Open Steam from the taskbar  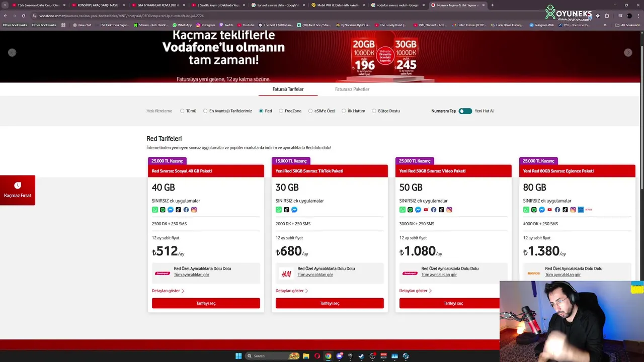coord(361,356)
